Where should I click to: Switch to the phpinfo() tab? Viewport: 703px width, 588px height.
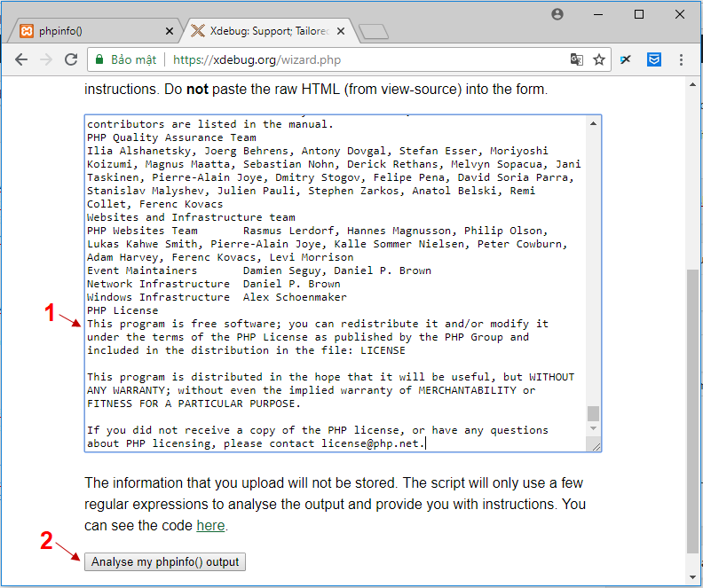click(94, 31)
